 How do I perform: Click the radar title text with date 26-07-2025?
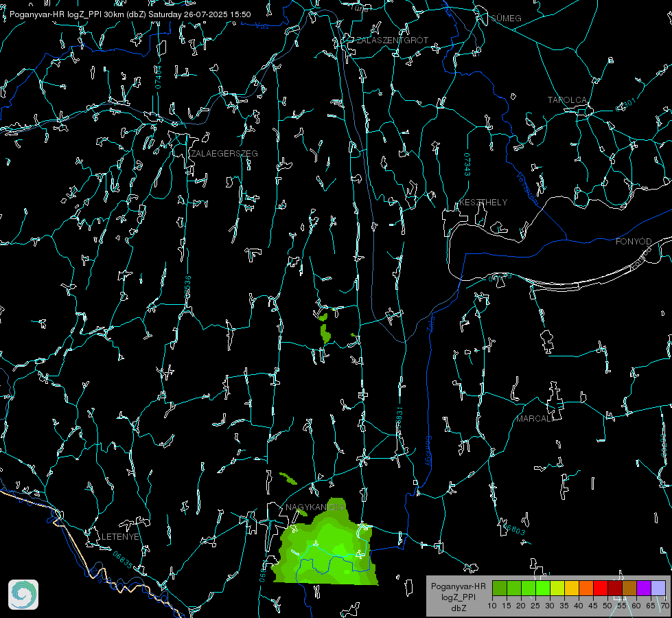[x=130, y=14]
